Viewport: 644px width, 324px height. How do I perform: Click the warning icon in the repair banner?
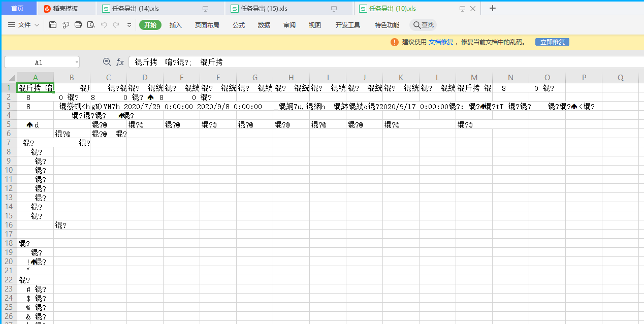395,42
